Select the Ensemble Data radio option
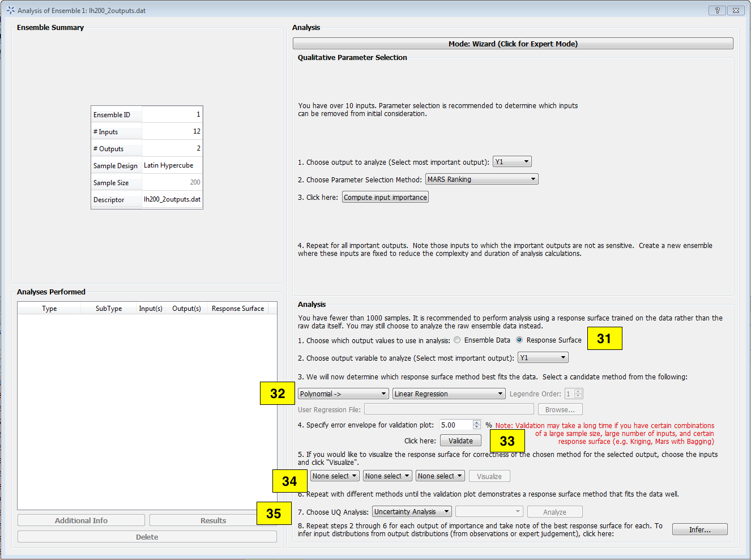Screen dimensions: 751x560 [457, 340]
